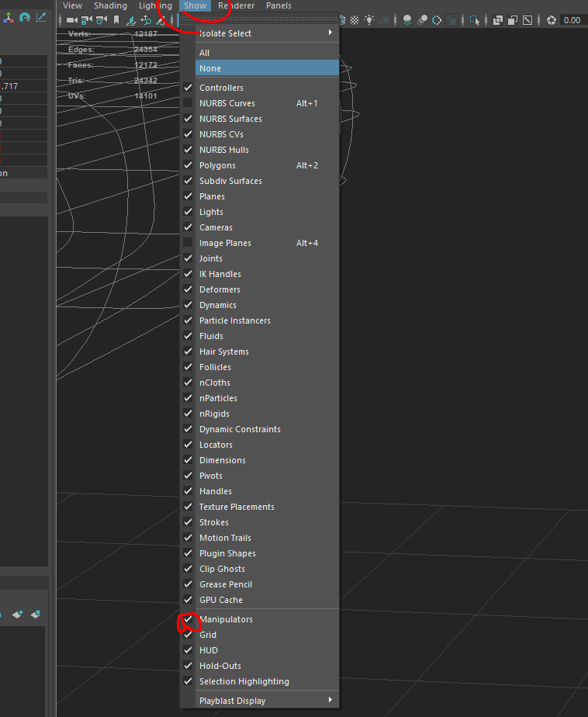Uncheck GPU Cache in Show menu
This screenshot has height=717, width=588.
coord(188,600)
